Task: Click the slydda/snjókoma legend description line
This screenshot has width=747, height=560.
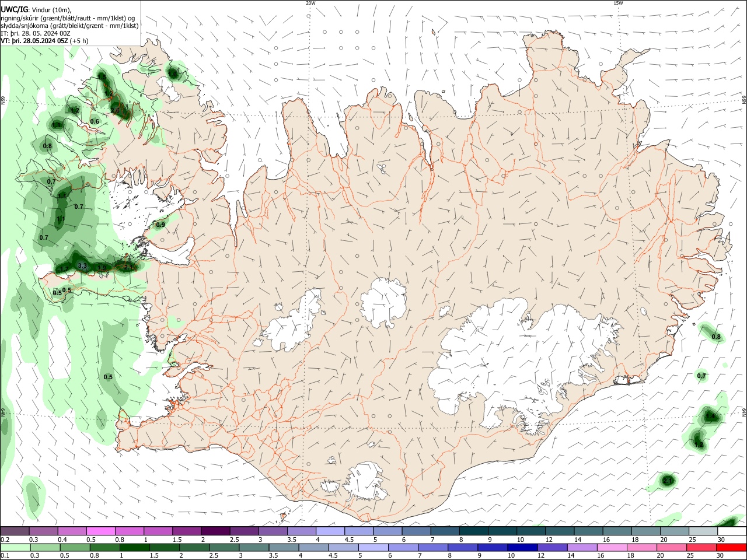Action: click(x=70, y=26)
